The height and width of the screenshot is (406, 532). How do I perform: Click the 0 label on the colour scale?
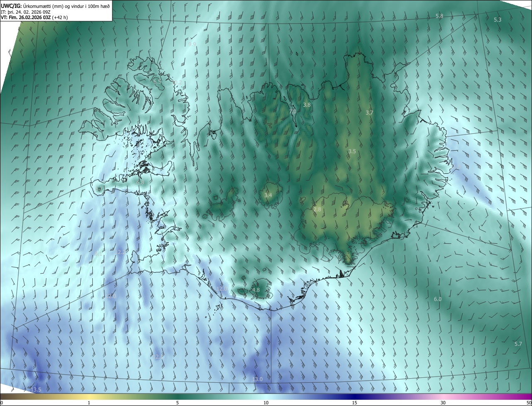(x=2, y=403)
